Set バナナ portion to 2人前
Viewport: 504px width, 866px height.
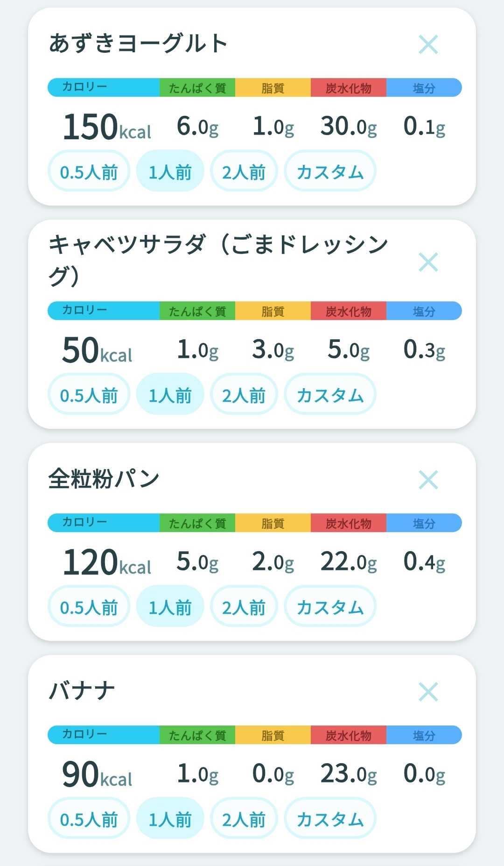pyautogui.click(x=244, y=818)
